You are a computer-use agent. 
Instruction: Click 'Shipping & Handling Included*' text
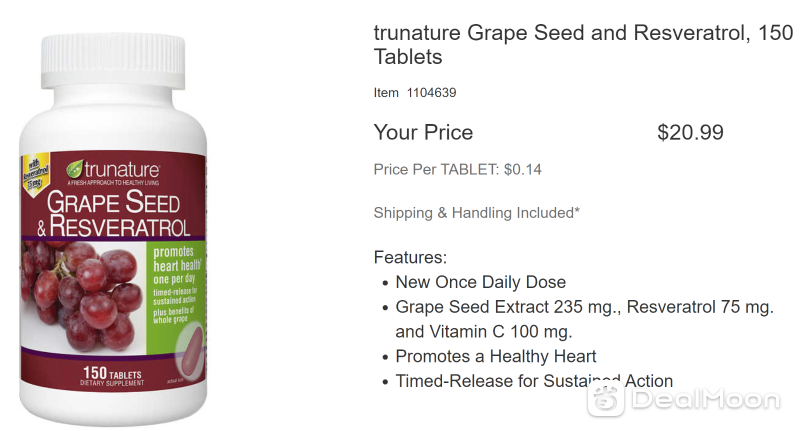pos(477,213)
